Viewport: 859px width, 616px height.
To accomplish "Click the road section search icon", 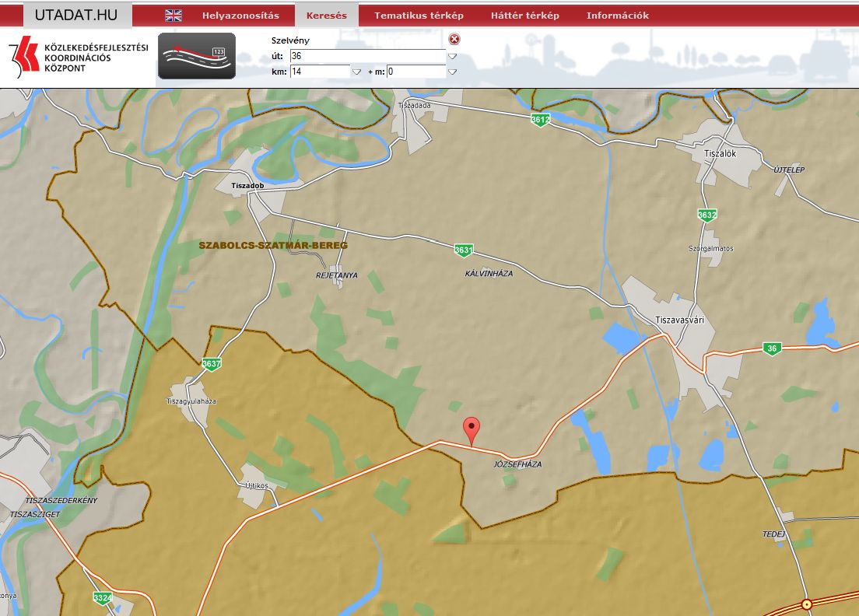I will 197,56.
